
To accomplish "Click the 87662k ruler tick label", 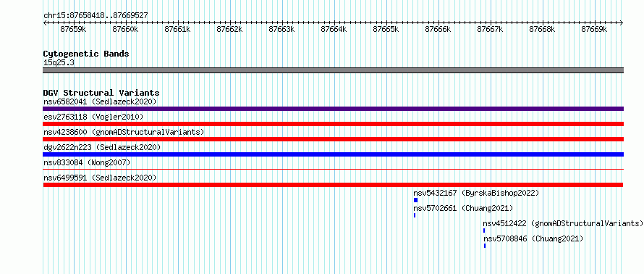I will (x=229, y=29).
